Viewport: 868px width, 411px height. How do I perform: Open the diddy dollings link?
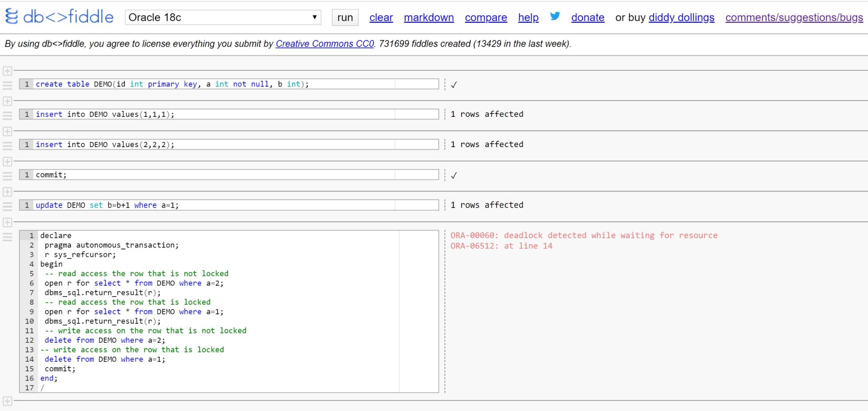pos(682,17)
